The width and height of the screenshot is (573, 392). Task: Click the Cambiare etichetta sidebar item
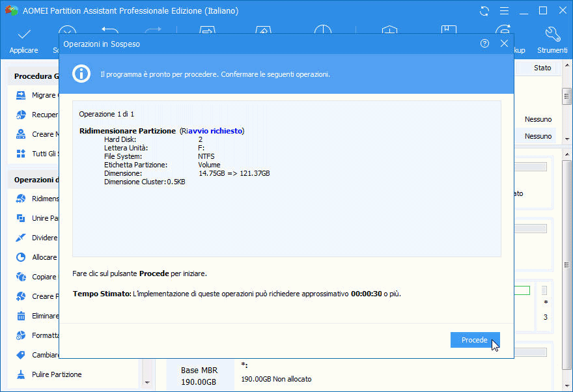tap(36, 355)
